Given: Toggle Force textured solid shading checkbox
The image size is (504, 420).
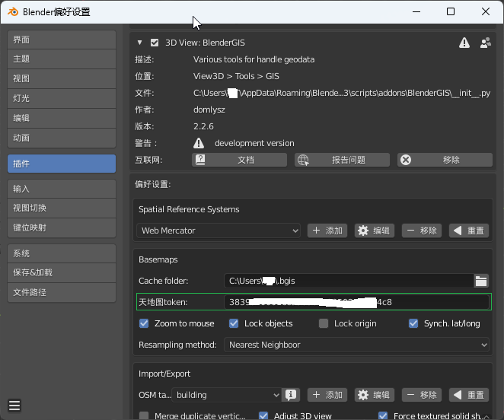Looking at the screenshot, I should click(x=383, y=416).
